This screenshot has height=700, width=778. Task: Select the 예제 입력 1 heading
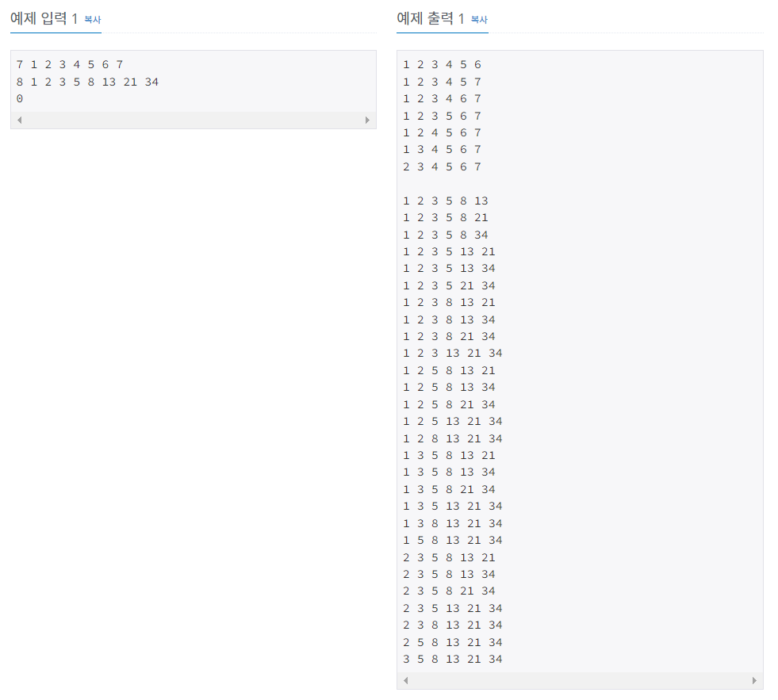tap(44, 19)
